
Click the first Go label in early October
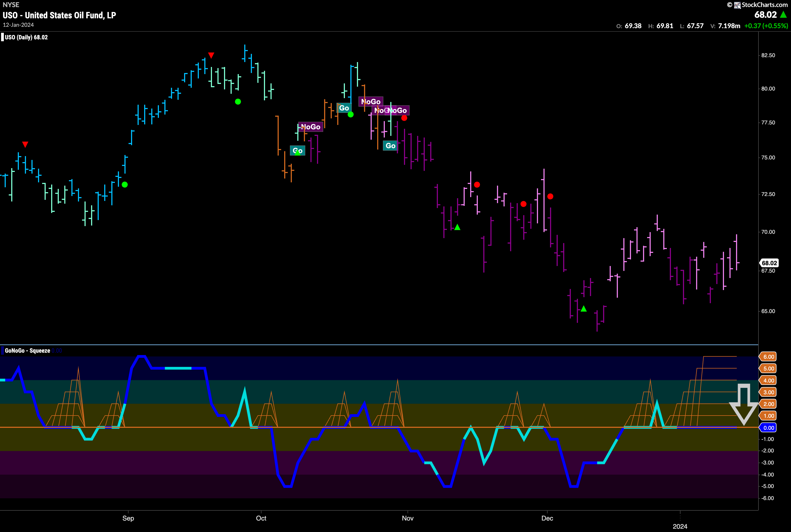coord(297,151)
